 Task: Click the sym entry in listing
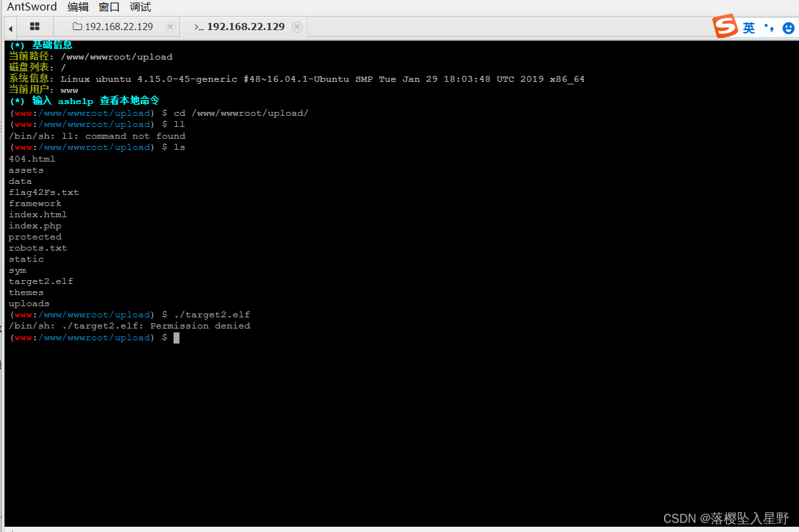pos(18,270)
